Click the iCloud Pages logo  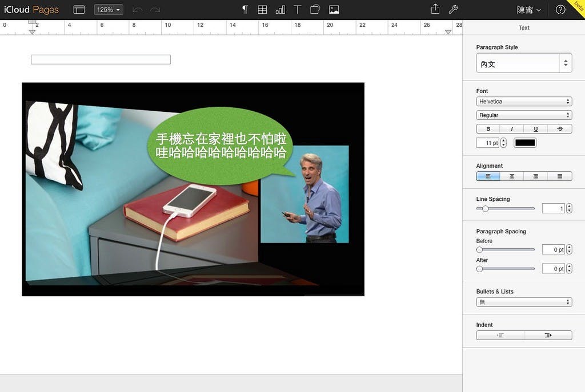coord(31,10)
